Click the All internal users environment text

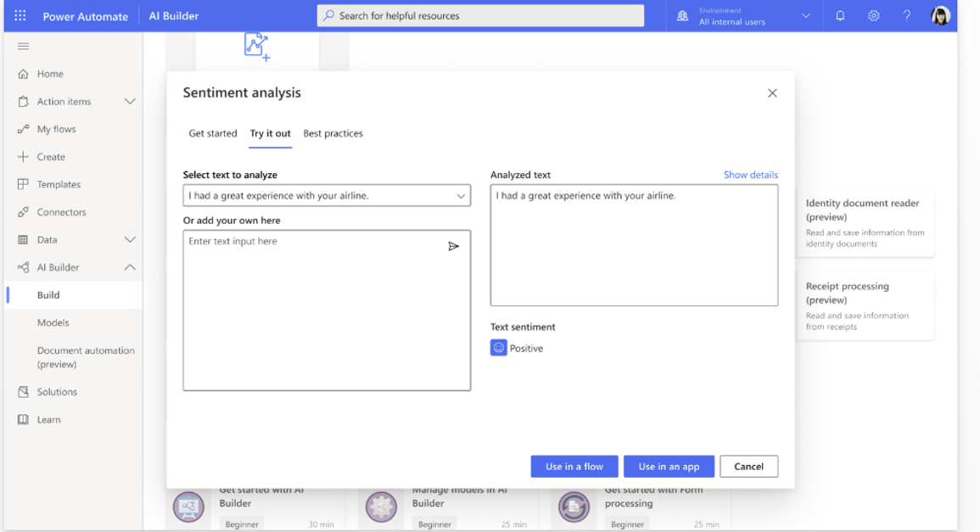pos(732,22)
